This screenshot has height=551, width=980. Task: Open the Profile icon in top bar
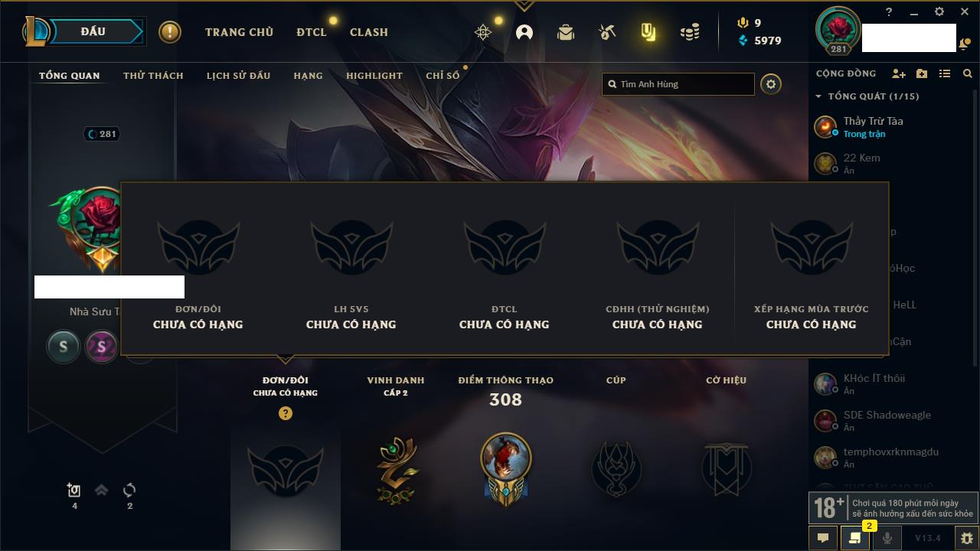[524, 32]
